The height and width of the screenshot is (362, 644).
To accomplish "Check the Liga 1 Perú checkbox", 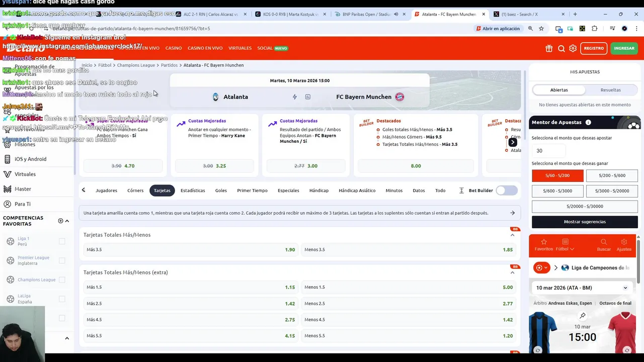I will pyautogui.click(x=62, y=241).
